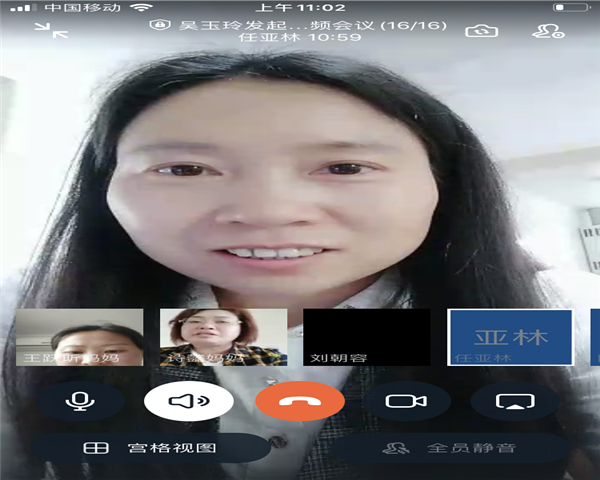Tap the Wi-Fi status icon
This screenshot has width=600, height=480.
tap(141, 7)
